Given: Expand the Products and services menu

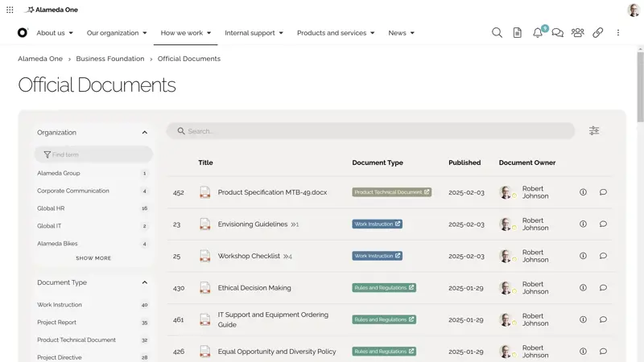Looking at the screenshot, I should coord(336,33).
